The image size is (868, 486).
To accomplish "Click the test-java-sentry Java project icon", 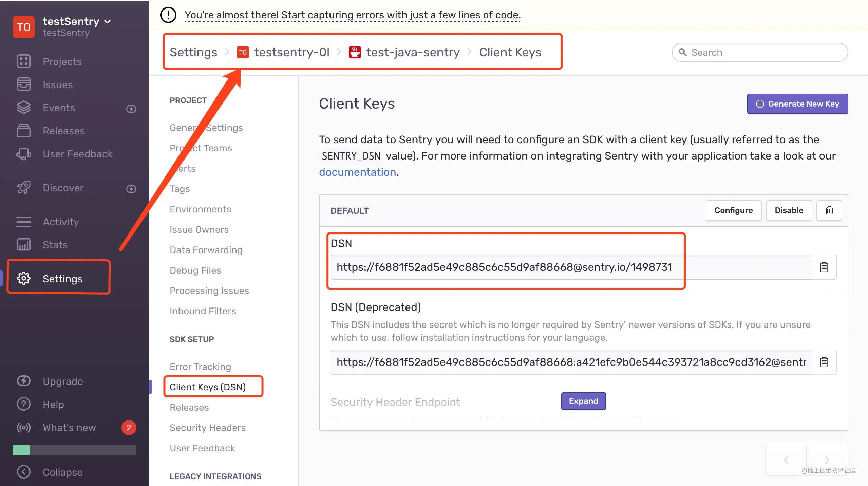I will tap(355, 52).
